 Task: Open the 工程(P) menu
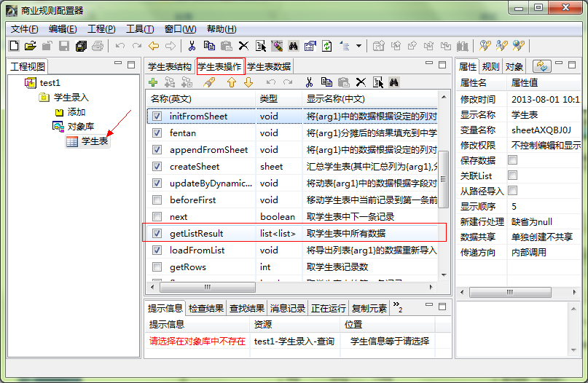pos(101,29)
